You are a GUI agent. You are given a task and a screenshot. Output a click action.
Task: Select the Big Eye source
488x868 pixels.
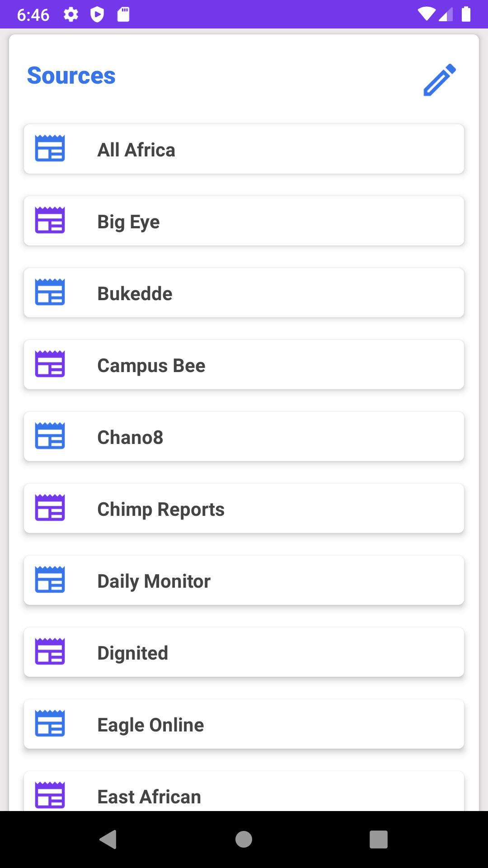click(244, 221)
